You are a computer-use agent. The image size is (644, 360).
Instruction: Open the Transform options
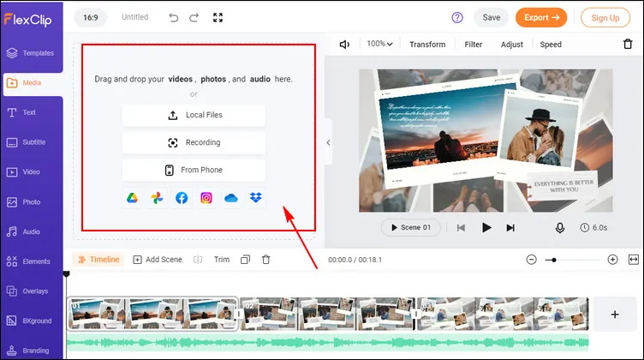427,45
